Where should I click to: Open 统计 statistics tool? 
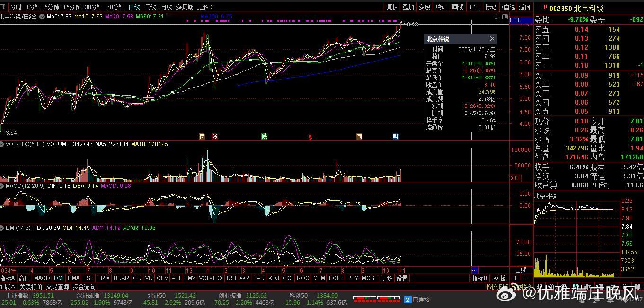click(441, 7)
